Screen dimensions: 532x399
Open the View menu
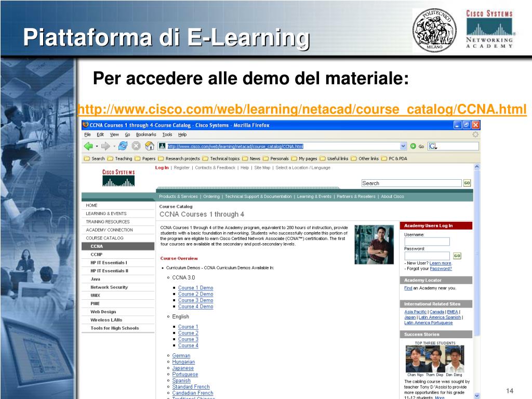[114, 135]
